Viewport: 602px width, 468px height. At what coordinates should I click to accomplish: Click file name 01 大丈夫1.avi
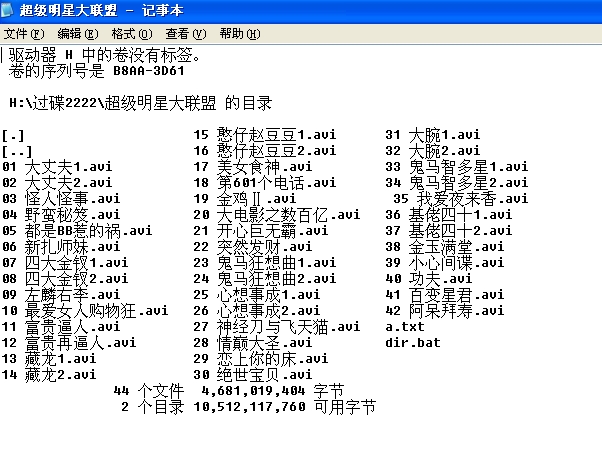[x=57, y=167]
